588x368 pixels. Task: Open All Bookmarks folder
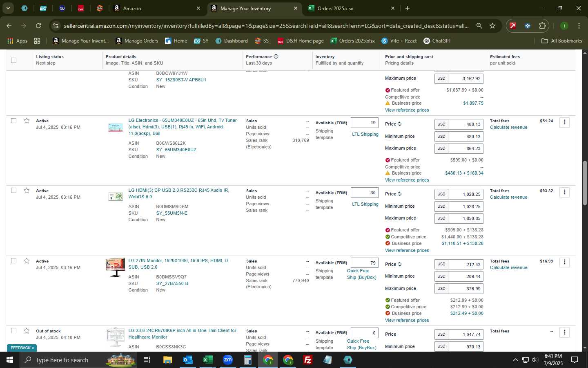point(561,41)
